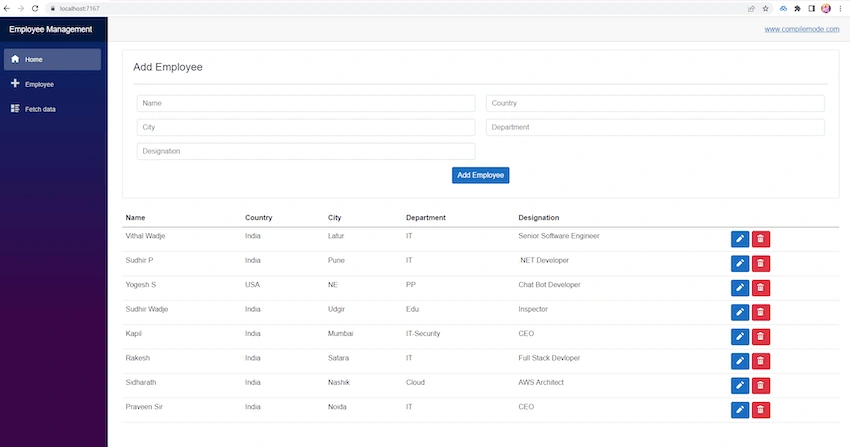Viewport: 850px width, 447px height.
Task: Delete the Sidharath employee entry
Action: click(x=761, y=385)
